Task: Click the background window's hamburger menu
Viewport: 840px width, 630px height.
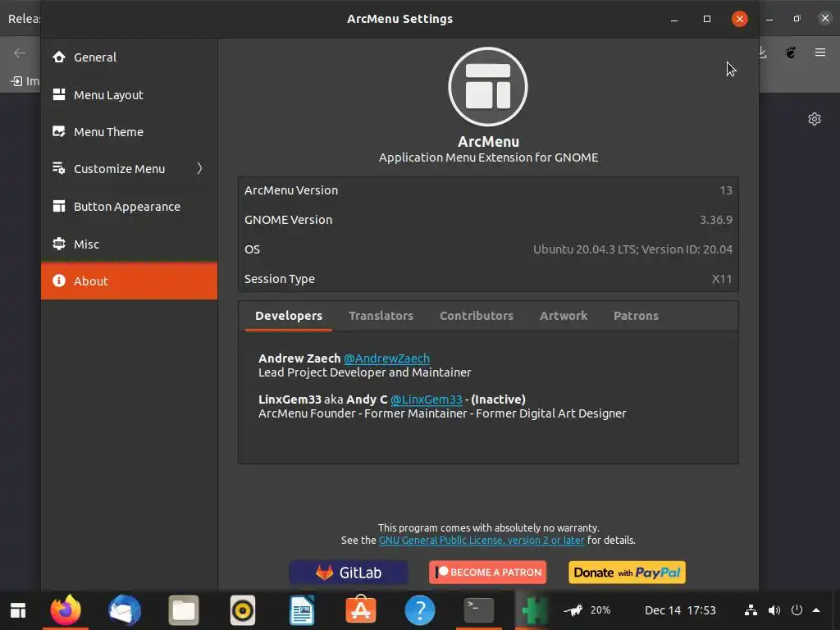Action: [x=820, y=52]
